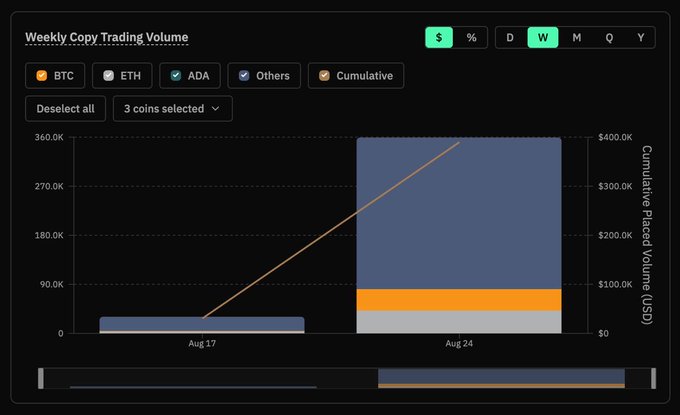Select the monthly (M) interval
Viewport: 680px width, 415px height.
pos(576,38)
